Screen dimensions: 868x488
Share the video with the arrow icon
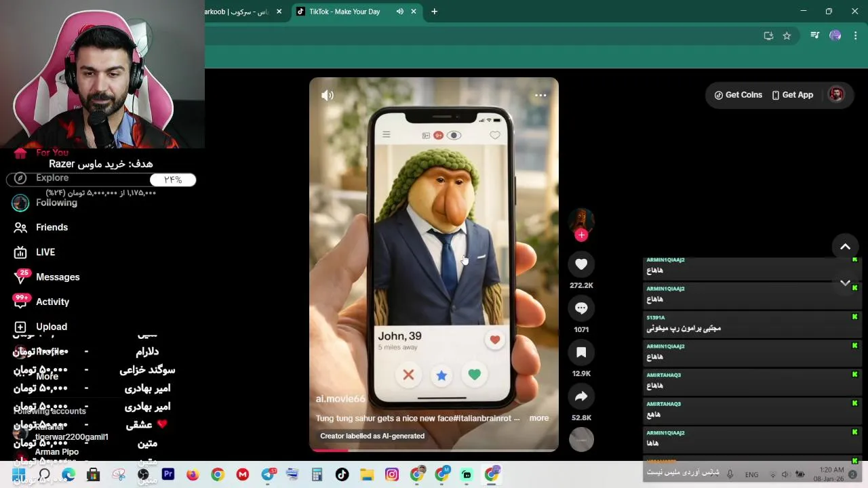pyautogui.click(x=581, y=396)
